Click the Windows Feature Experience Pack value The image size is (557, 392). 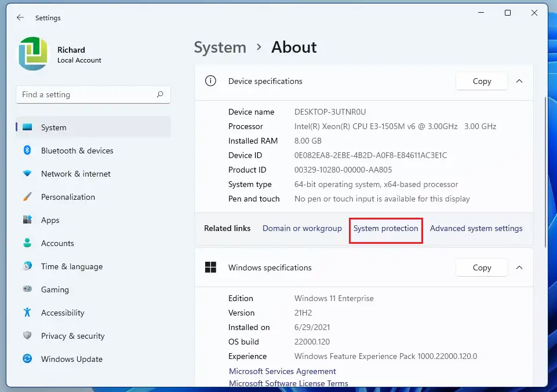(x=385, y=356)
